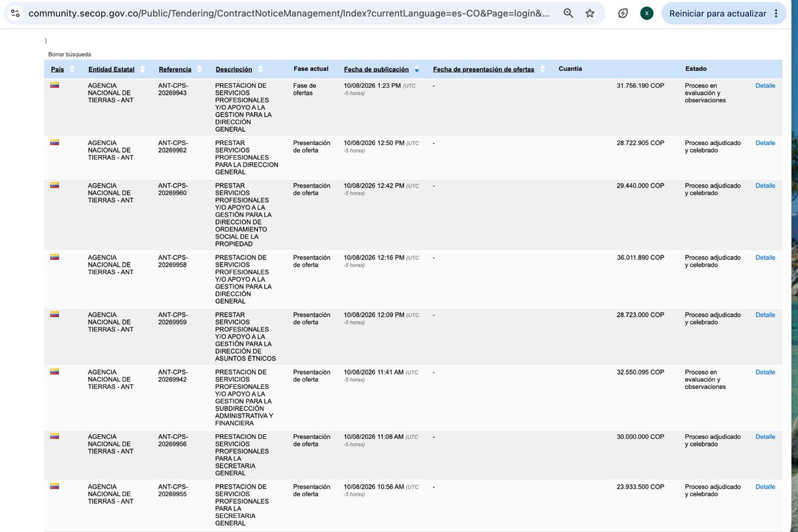Sort table by Referencia header
Viewport: 798px width, 532px height.
[x=175, y=69]
